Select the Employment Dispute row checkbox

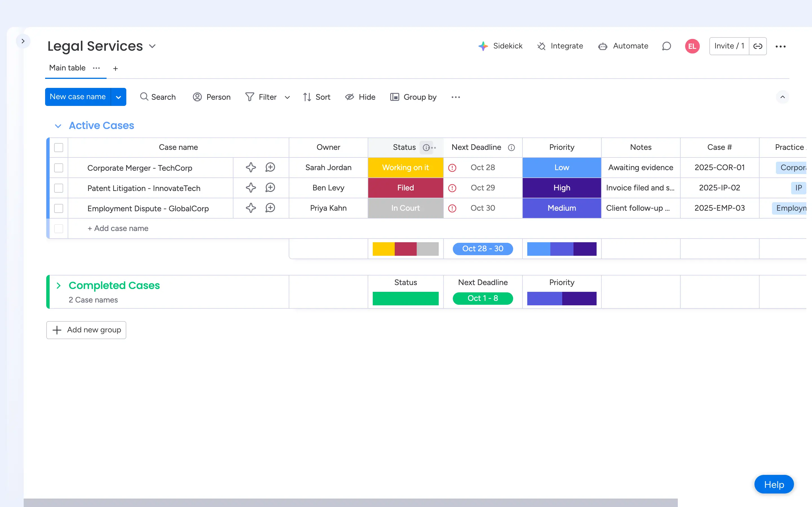click(x=59, y=208)
